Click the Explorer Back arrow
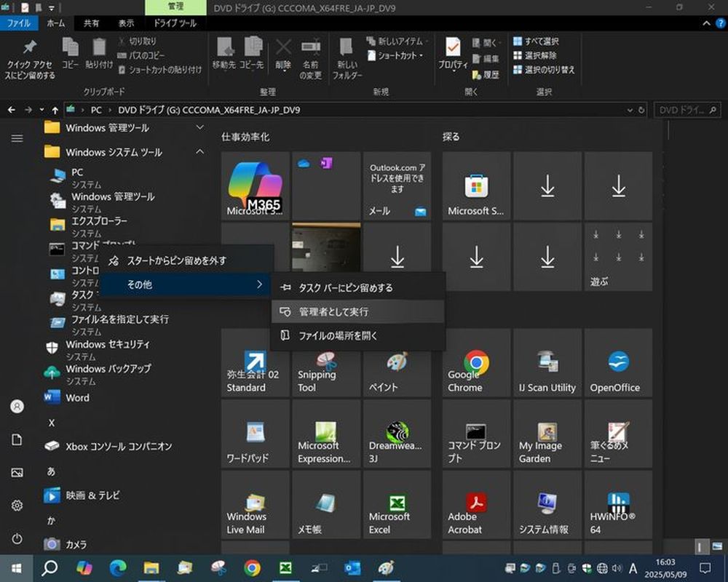Screen dimensions: 728x582 click(x=12, y=110)
